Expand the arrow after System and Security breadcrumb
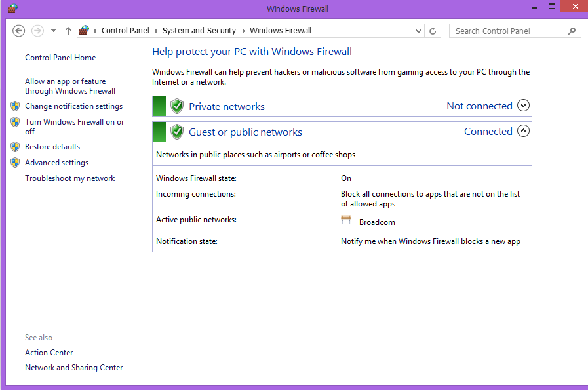 point(243,31)
